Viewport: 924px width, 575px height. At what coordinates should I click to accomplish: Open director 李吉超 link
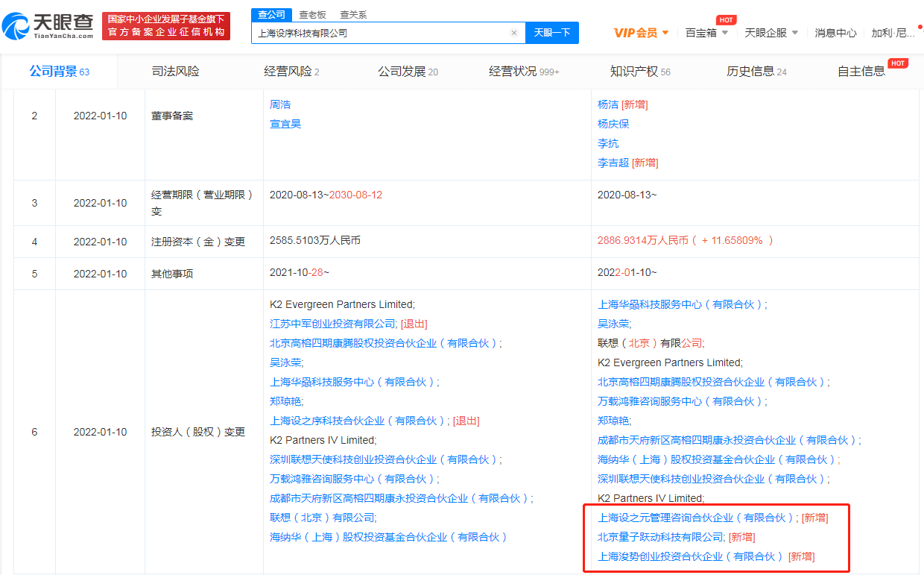[613, 163]
